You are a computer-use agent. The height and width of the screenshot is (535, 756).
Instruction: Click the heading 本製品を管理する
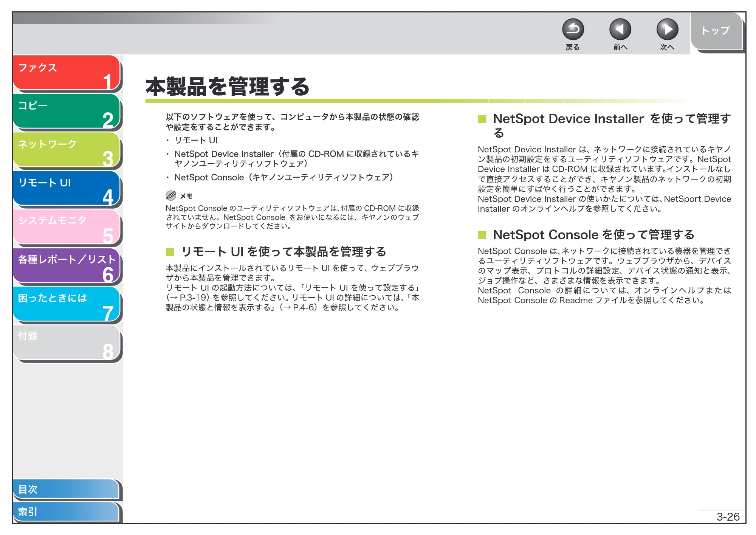228,87
